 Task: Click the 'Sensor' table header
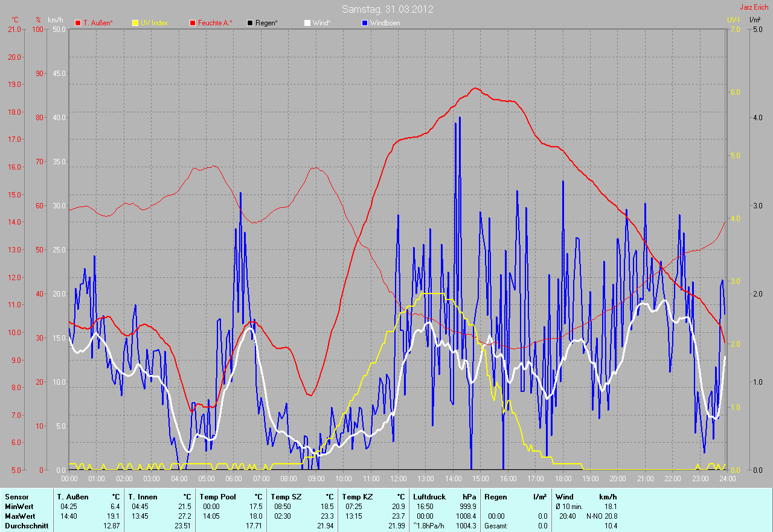click(x=16, y=497)
